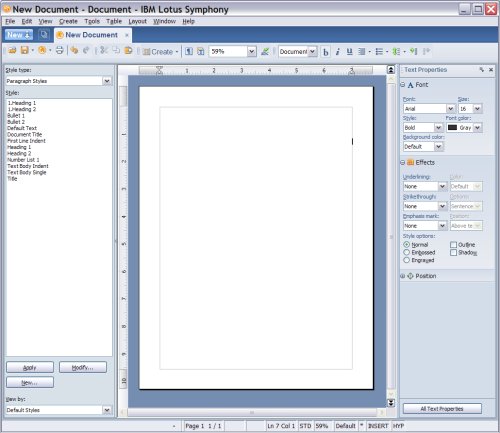Click the second page view icon left of the zoom box

201,51
